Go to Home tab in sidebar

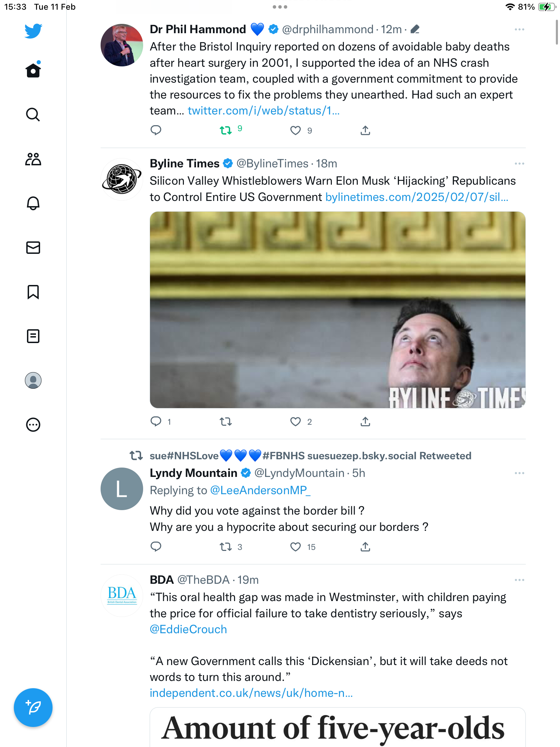tap(33, 70)
